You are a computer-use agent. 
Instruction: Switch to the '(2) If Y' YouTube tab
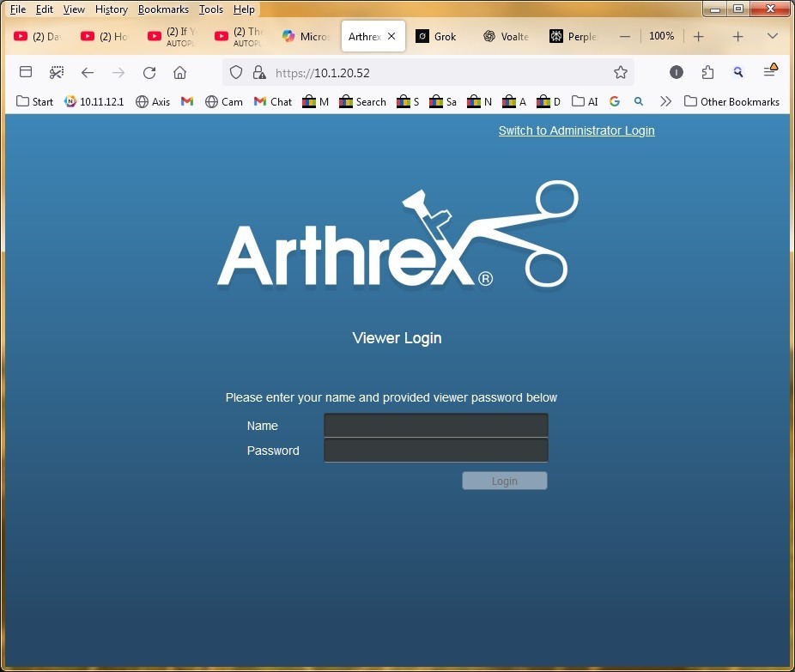point(172,37)
